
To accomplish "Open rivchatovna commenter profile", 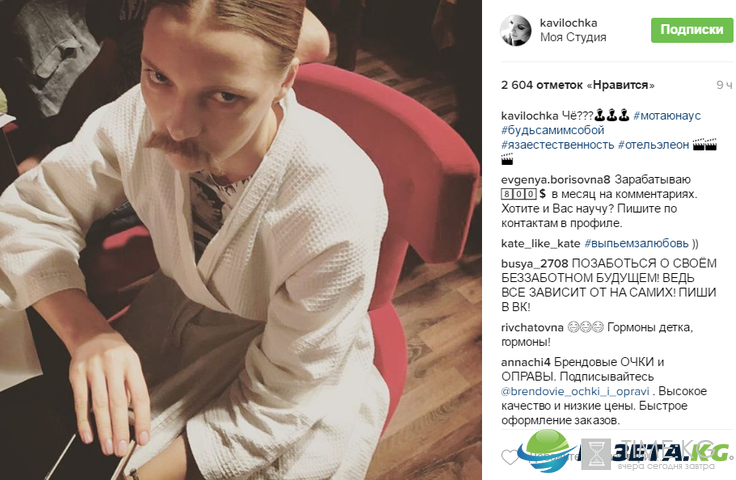I will click(532, 328).
